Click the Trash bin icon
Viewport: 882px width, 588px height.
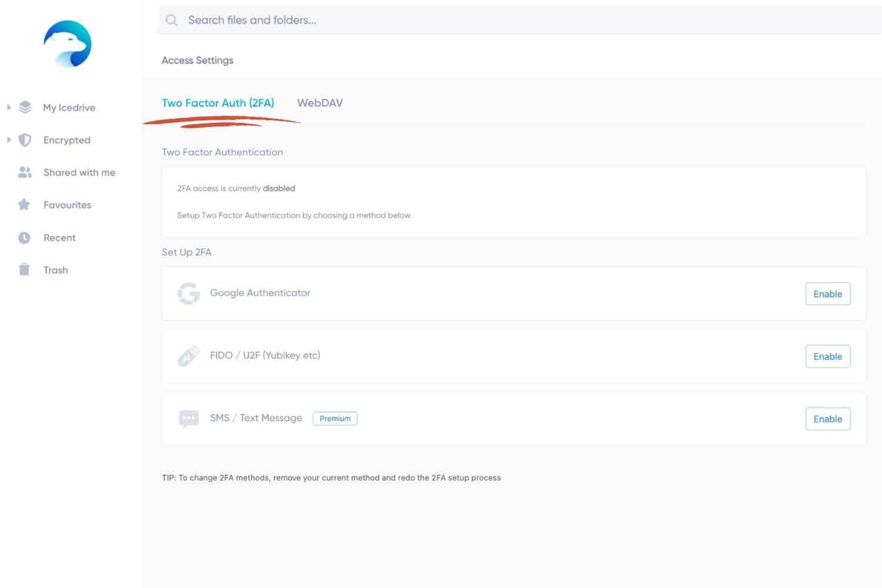(x=24, y=269)
